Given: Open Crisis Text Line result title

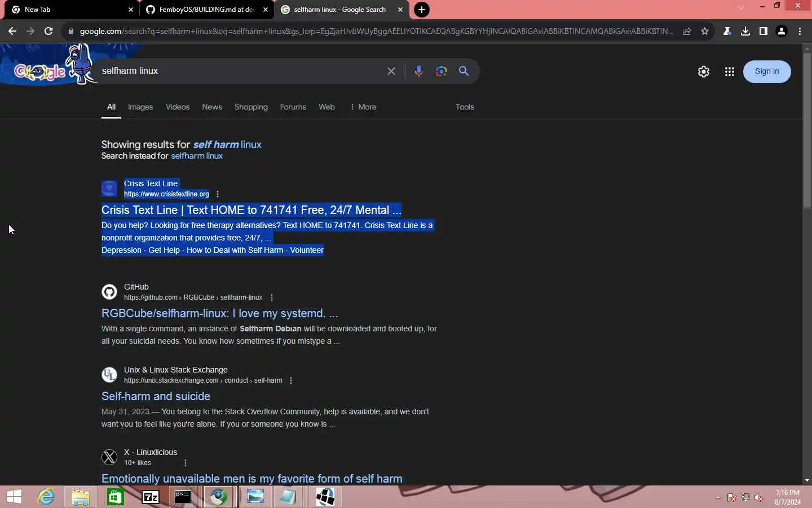Looking at the screenshot, I should [x=251, y=210].
